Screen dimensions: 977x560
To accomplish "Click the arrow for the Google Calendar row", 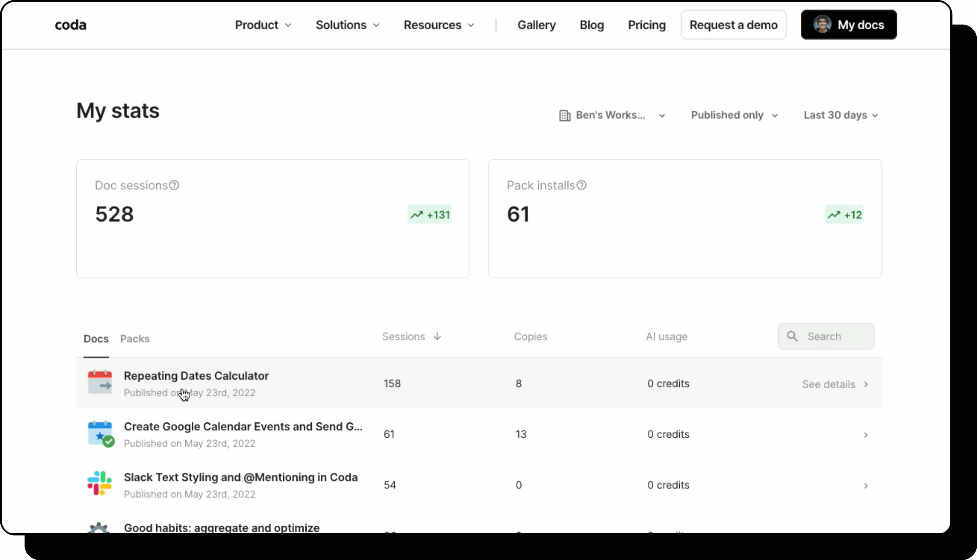I will 865,435.
